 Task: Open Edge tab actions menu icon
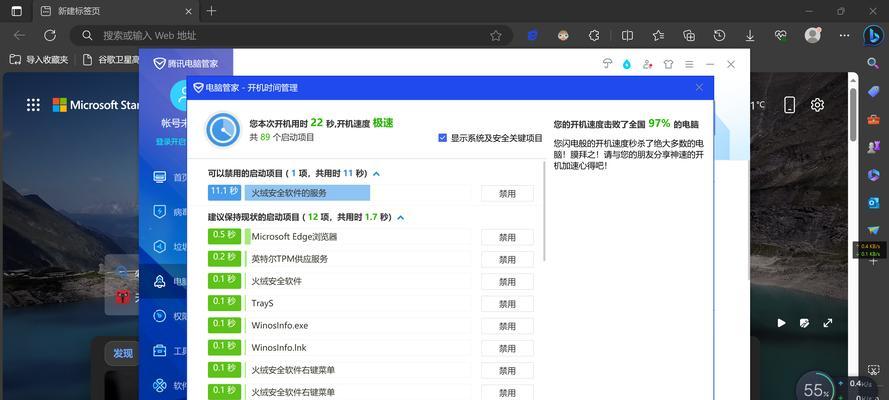coord(16,11)
